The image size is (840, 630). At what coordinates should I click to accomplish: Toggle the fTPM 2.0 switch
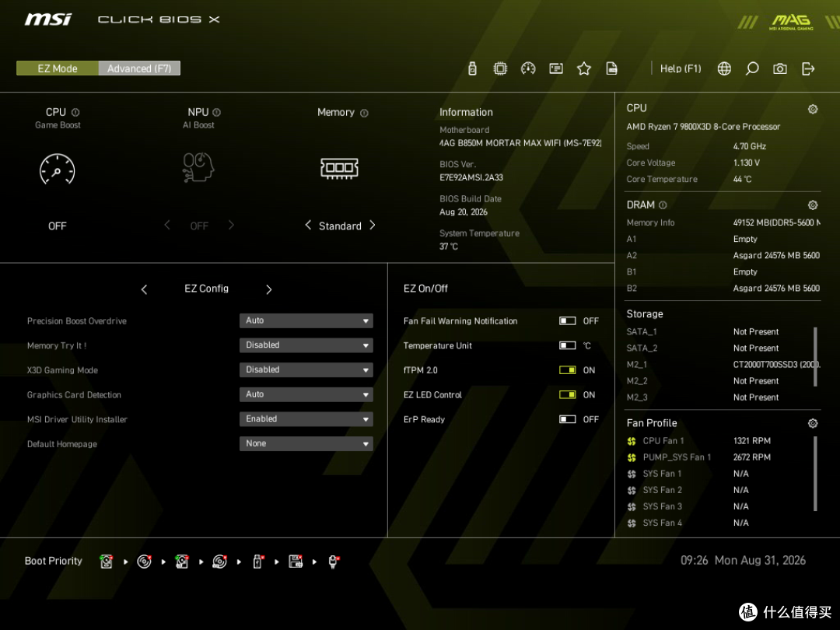(567, 370)
